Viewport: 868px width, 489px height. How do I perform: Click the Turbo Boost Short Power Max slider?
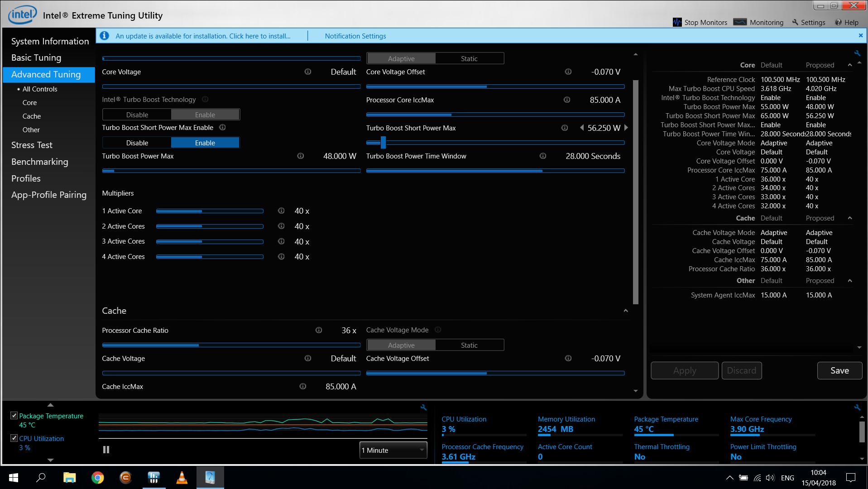[495, 143]
